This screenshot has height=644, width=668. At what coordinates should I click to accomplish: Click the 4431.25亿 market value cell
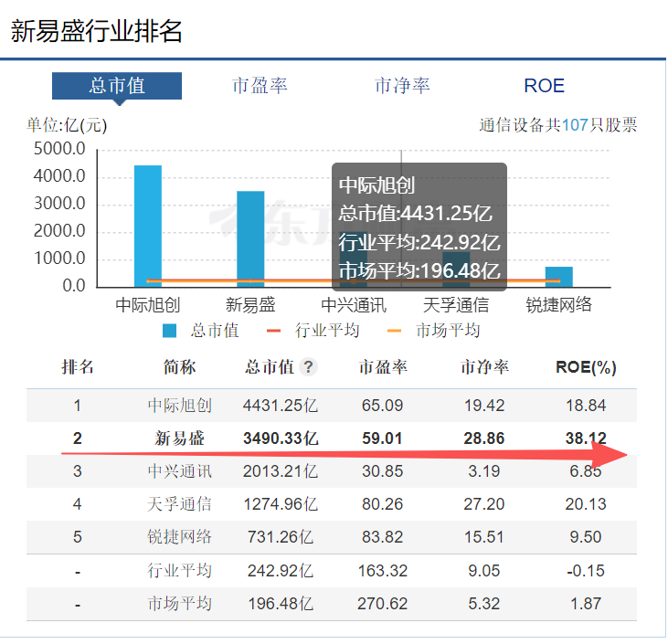(281, 406)
